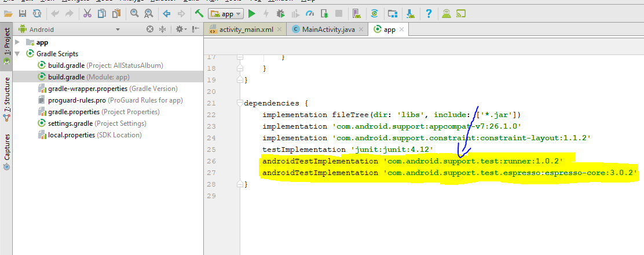Open the app run configuration dropdown
Image resolution: width=644 pixels, height=255 pixels.
(x=226, y=14)
